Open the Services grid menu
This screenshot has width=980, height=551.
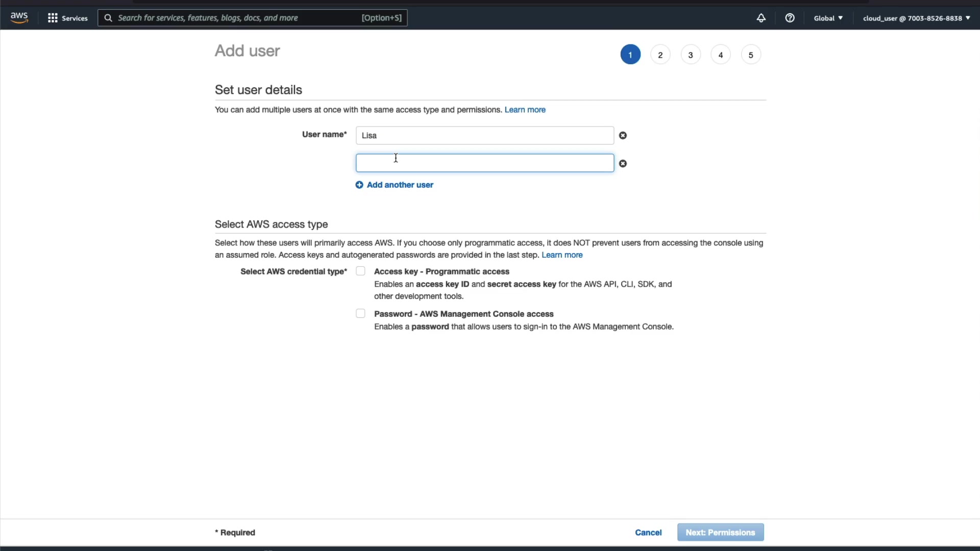pos(53,18)
